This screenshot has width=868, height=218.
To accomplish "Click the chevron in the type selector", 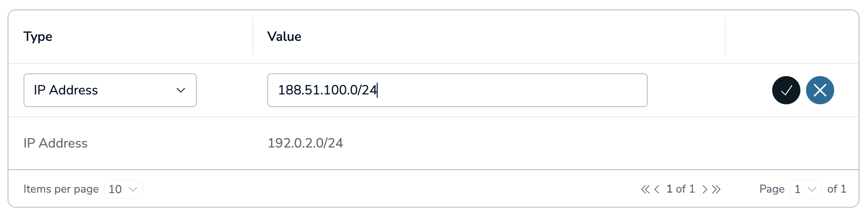I will [181, 90].
